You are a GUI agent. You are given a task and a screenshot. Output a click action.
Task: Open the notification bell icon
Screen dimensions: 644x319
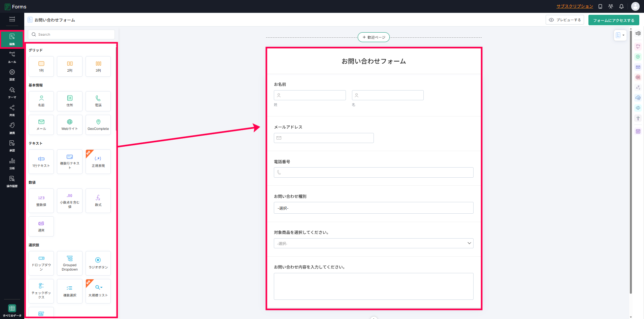[x=621, y=6]
